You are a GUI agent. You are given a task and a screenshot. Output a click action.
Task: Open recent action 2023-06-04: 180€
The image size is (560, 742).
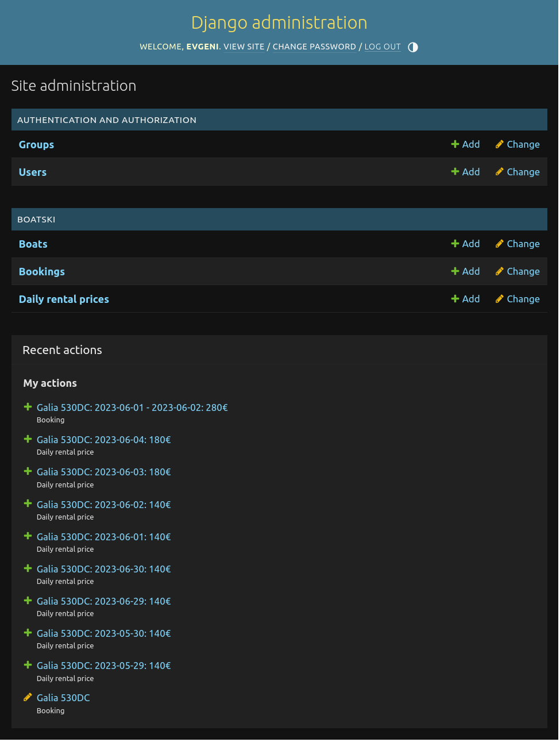[x=104, y=440]
